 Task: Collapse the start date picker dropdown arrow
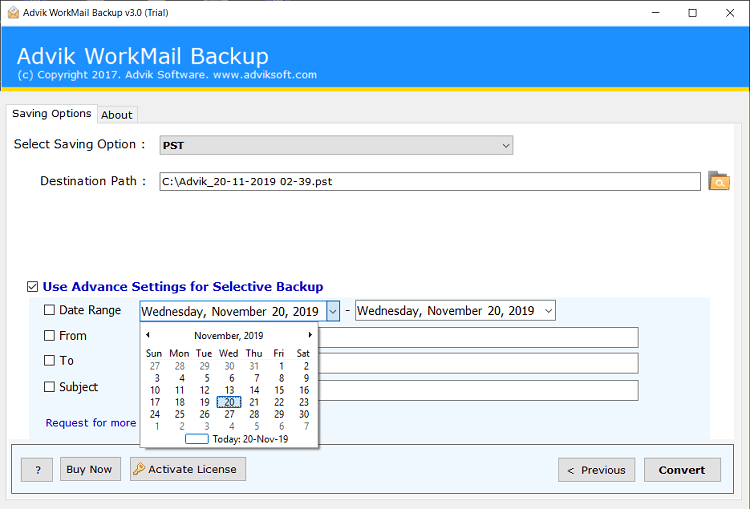pyautogui.click(x=333, y=311)
